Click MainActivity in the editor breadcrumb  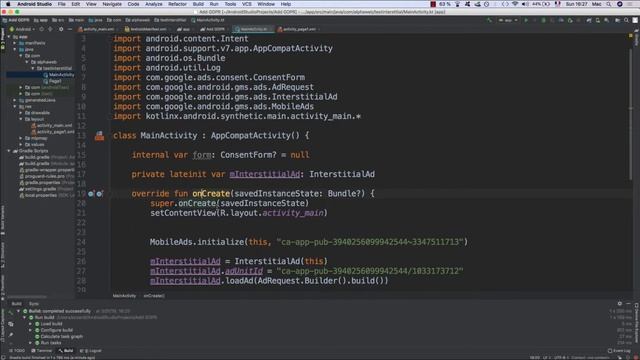(124, 296)
